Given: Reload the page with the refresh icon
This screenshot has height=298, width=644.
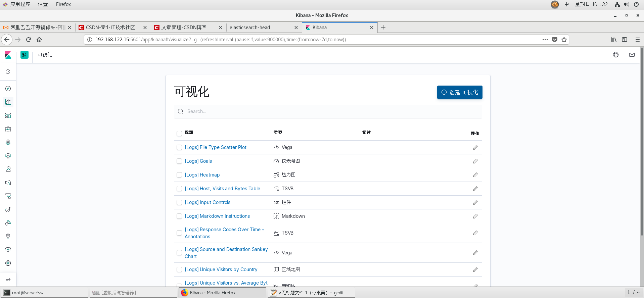Looking at the screenshot, I should [29, 40].
